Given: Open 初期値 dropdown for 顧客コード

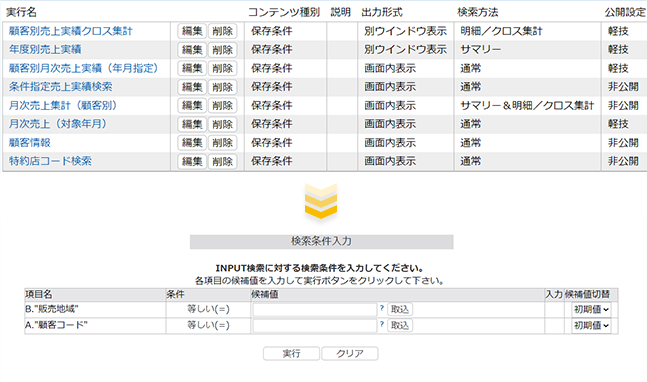Looking at the screenshot, I should tap(591, 325).
